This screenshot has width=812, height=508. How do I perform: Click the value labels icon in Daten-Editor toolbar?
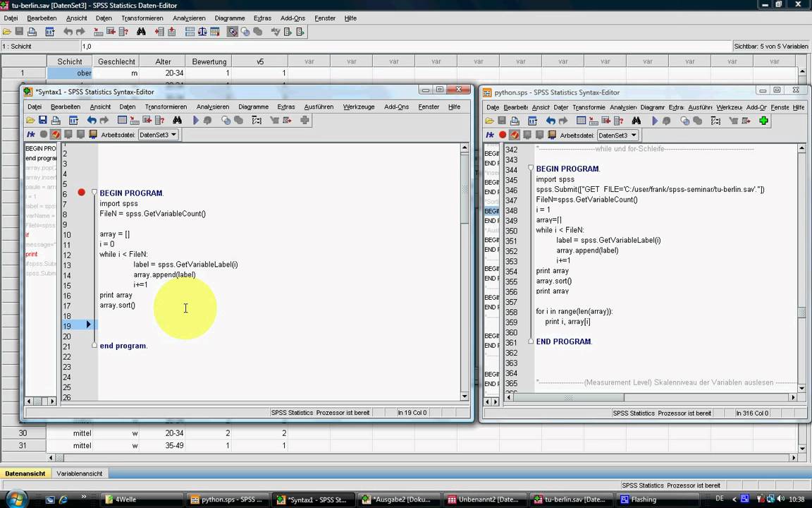(233, 32)
